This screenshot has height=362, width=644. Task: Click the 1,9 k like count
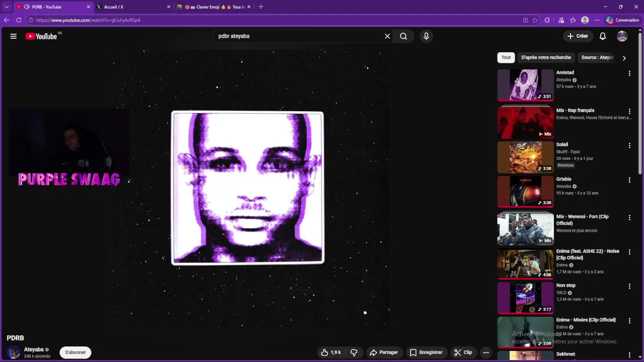tap(336, 352)
